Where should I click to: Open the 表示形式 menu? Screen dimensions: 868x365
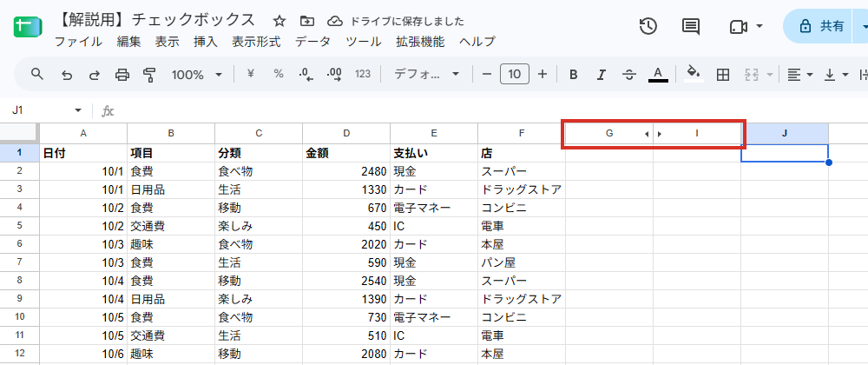[x=256, y=42]
